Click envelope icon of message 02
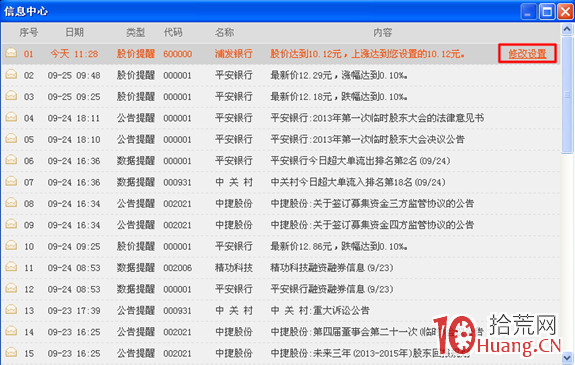 pos(11,74)
